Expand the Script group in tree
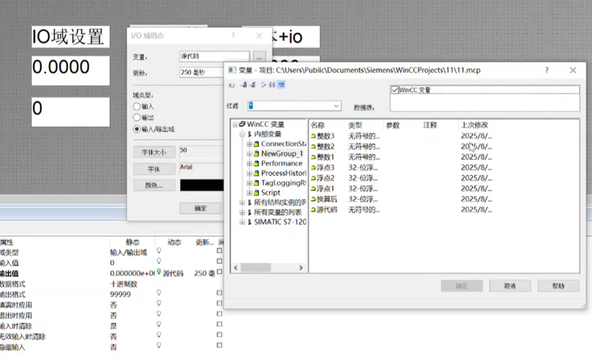The image size is (592, 364). point(249,193)
